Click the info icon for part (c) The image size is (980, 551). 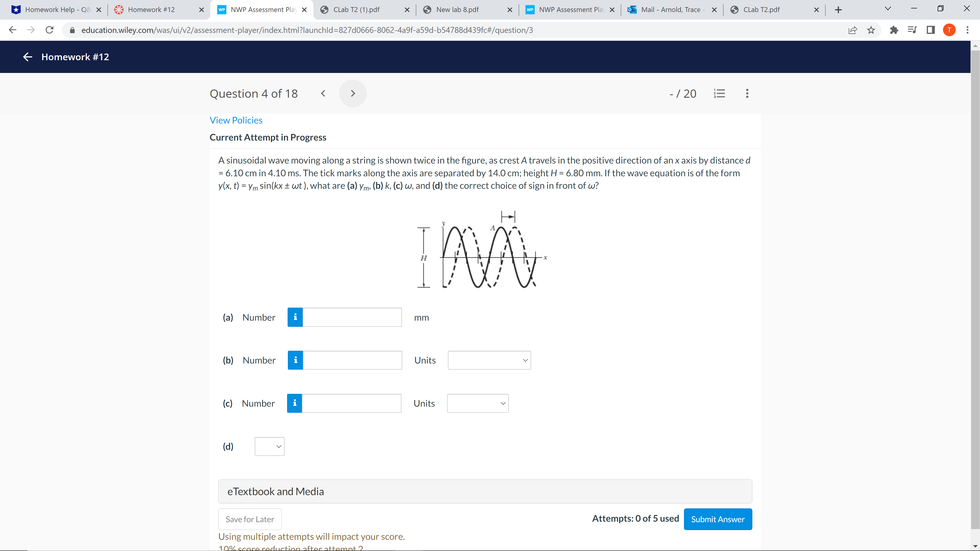[295, 403]
